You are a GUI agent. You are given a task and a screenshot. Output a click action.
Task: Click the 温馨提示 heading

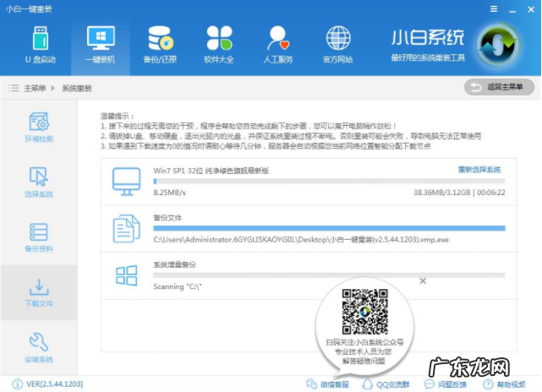[x=118, y=116]
